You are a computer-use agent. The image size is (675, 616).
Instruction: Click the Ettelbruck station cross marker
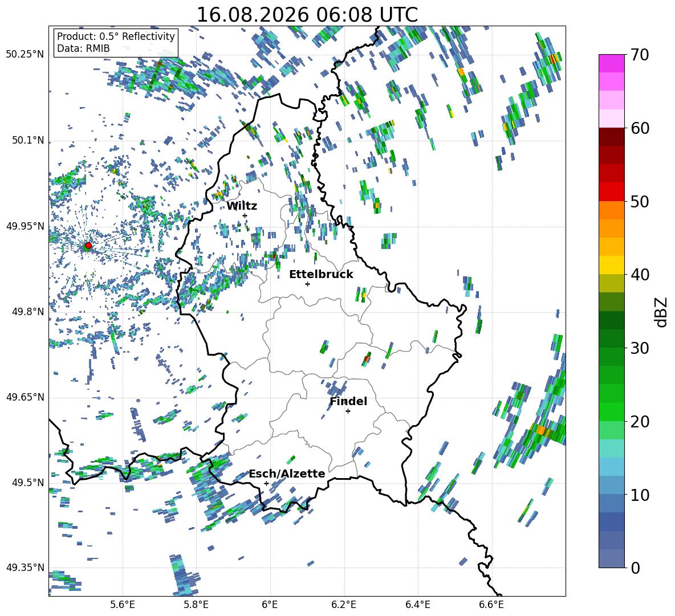307,284
